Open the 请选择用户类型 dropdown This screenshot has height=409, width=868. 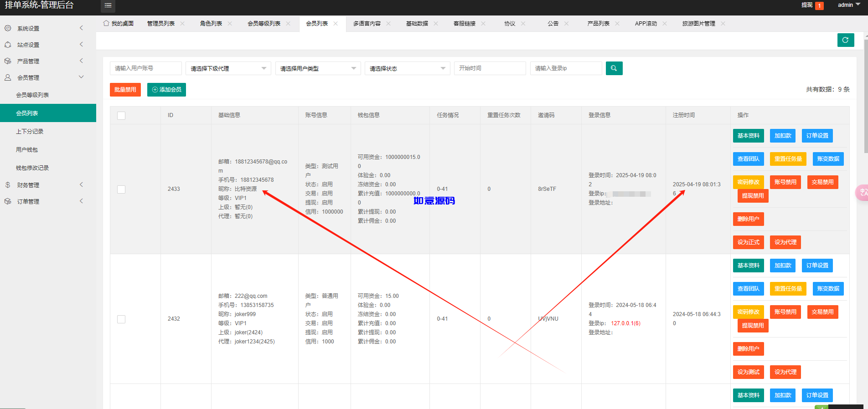pyautogui.click(x=318, y=68)
